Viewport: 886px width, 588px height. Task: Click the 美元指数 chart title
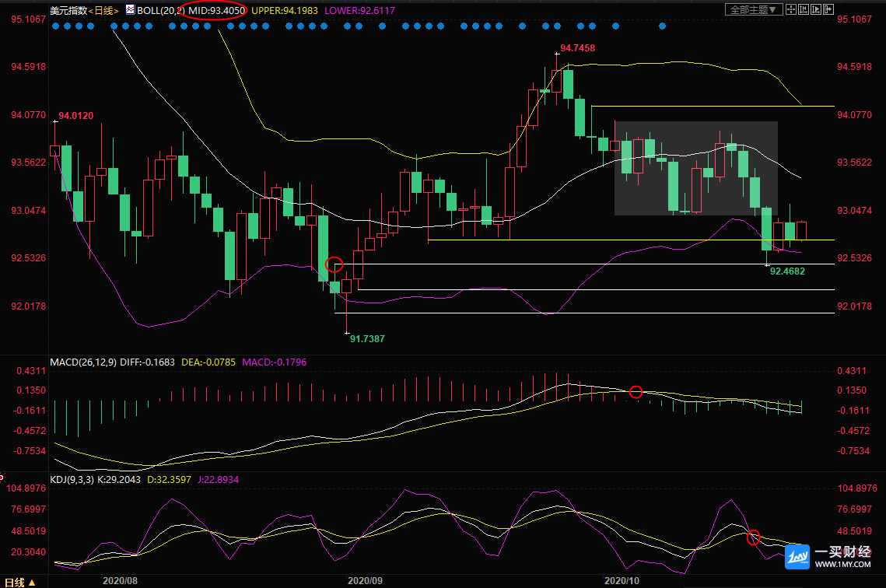pyautogui.click(x=68, y=11)
